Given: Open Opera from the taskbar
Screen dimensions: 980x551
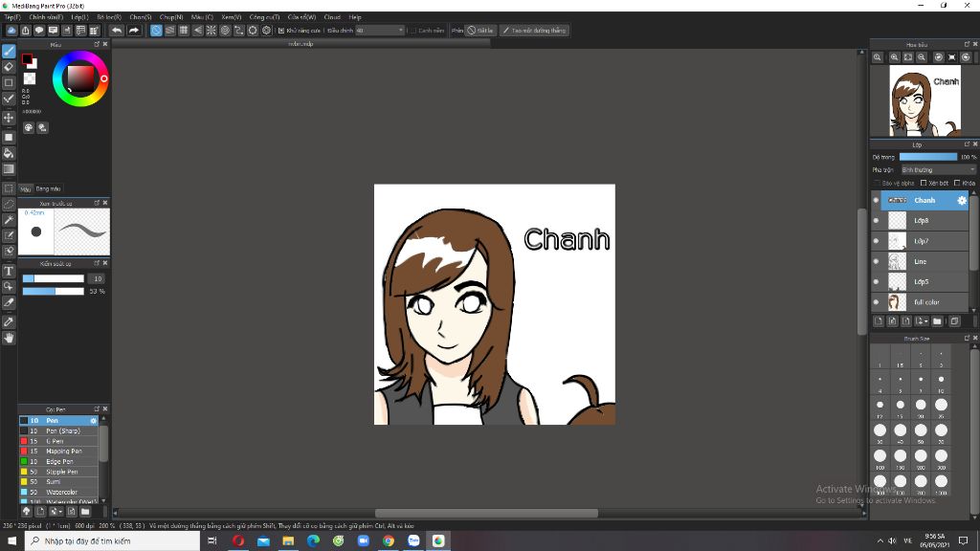Looking at the screenshot, I should tap(238, 541).
